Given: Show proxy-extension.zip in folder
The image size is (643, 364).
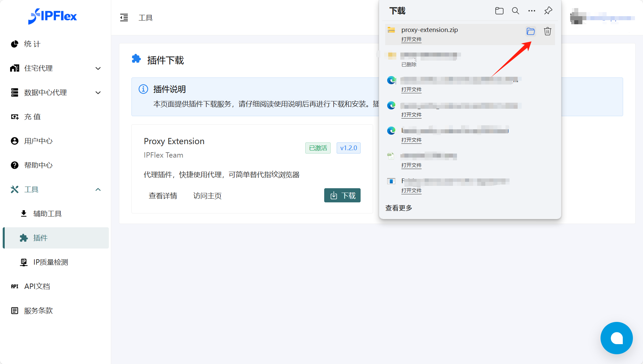Looking at the screenshot, I should point(530,31).
